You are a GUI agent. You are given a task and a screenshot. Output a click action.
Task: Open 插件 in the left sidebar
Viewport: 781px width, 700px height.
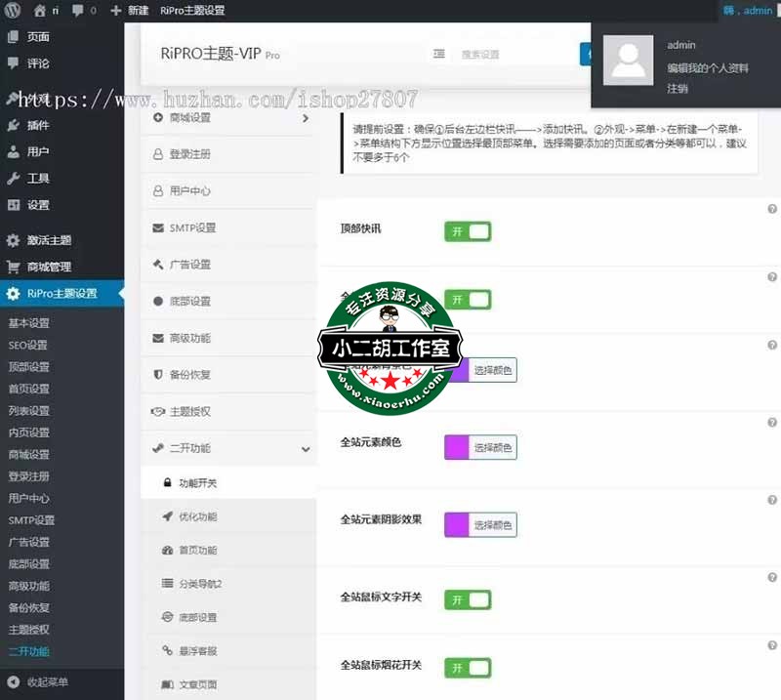pyautogui.click(x=38, y=125)
